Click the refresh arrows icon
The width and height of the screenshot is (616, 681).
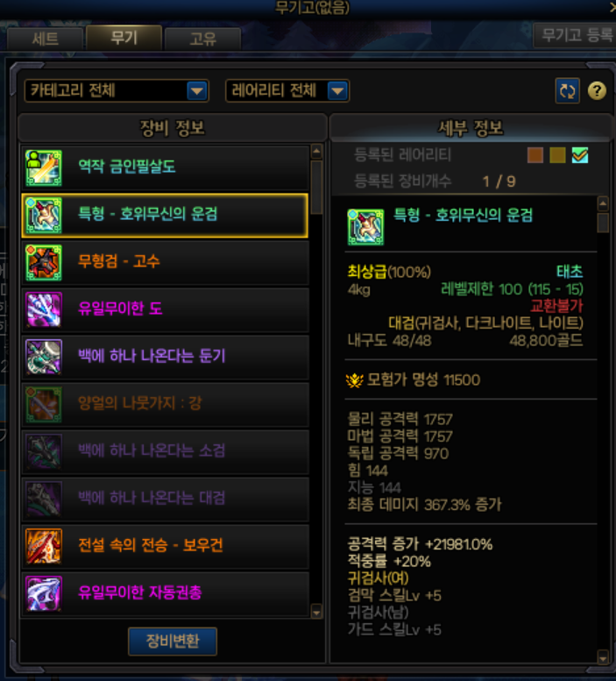tap(568, 91)
